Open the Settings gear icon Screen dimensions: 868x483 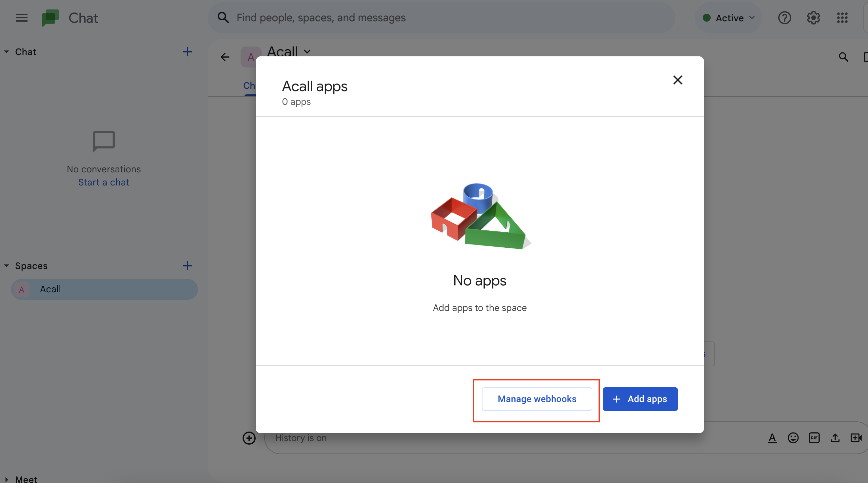click(813, 18)
